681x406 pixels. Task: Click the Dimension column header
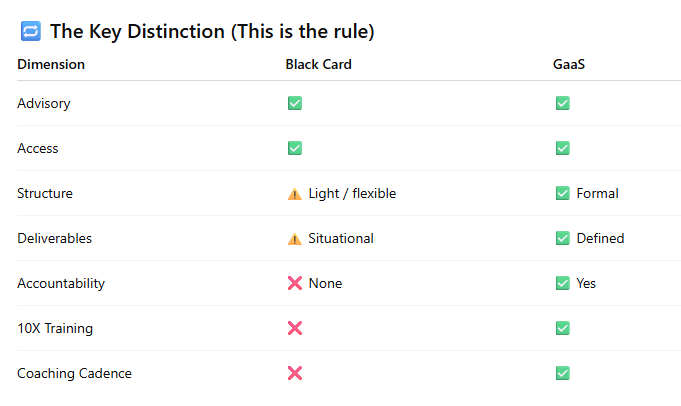(51, 65)
